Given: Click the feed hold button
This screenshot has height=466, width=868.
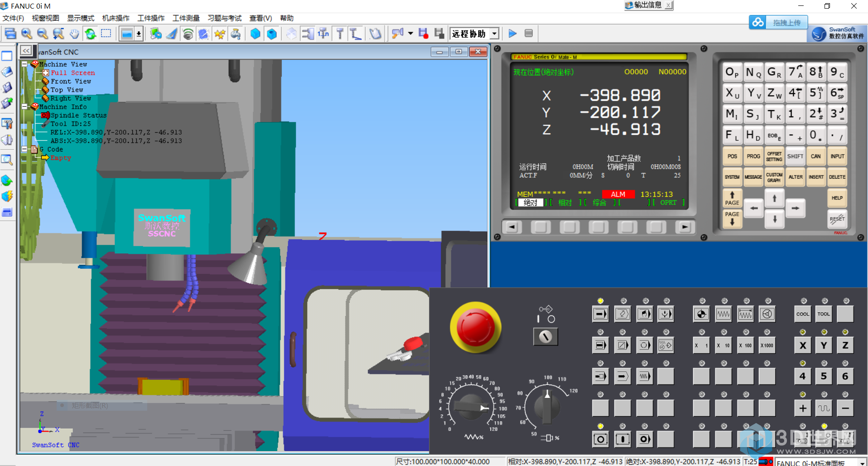Looking at the screenshot, I should (600, 439).
